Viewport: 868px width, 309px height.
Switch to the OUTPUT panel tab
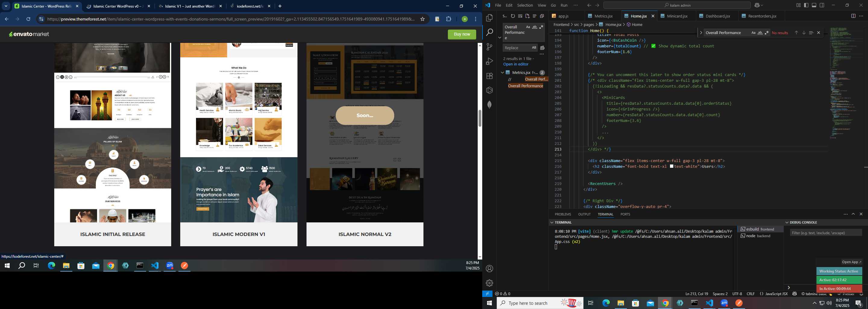pos(584,214)
